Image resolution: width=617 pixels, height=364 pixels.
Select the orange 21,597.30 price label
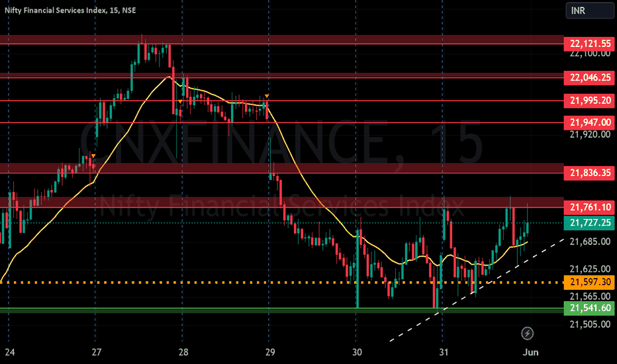(589, 282)
